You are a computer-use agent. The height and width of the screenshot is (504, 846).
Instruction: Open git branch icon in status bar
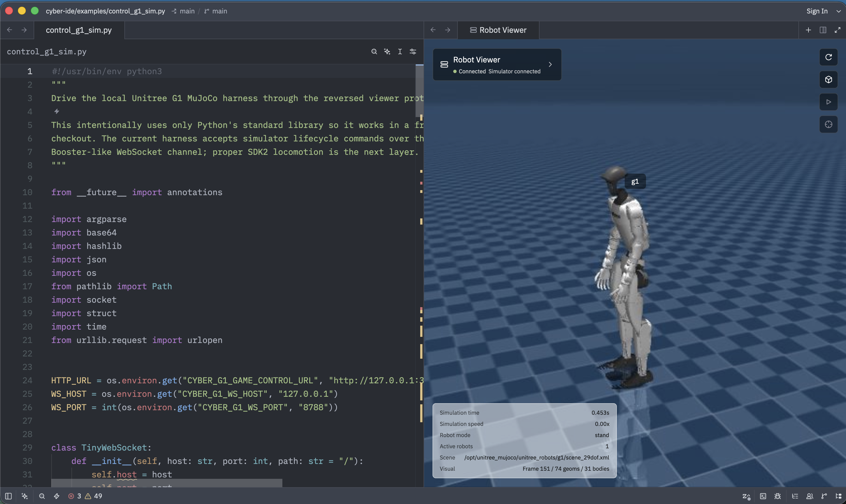point(824,496)
